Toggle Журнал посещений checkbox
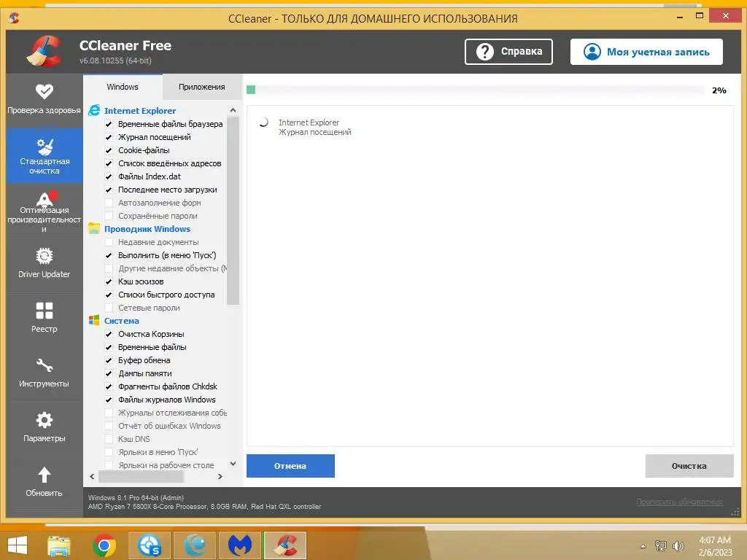Viewport: 747px width, 560px height. [109, 137]
